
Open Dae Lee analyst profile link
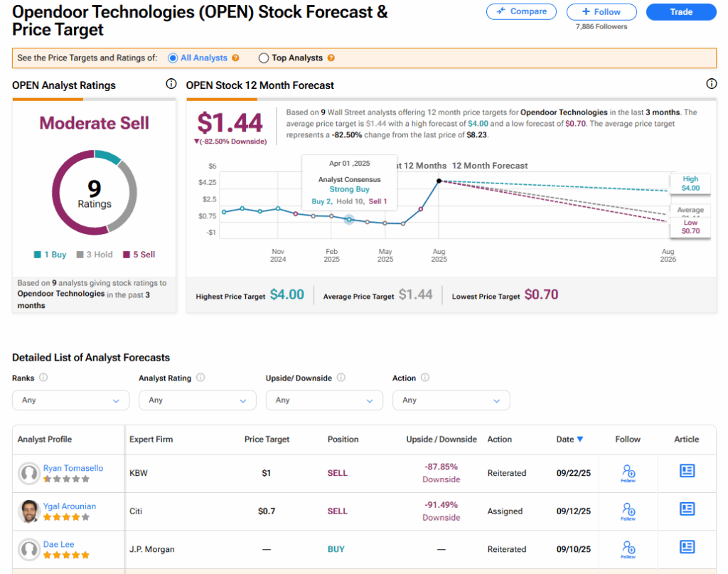(58, 544)
